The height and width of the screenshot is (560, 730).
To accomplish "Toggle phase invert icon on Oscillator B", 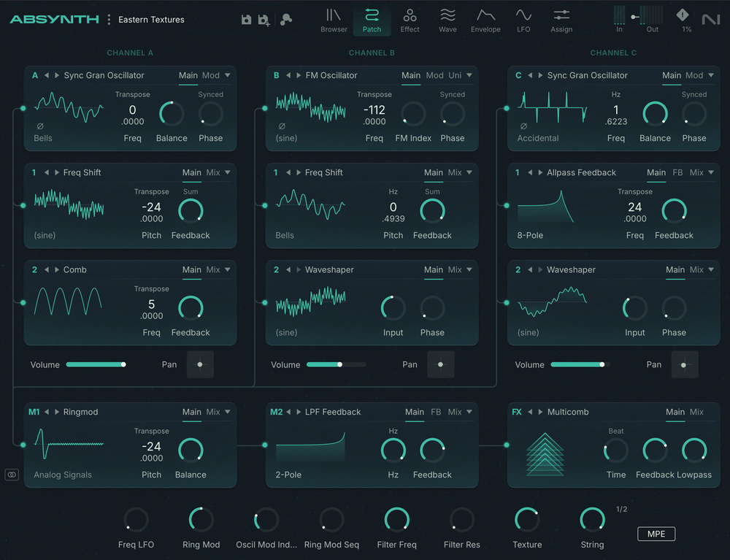I will tap(282, 126).
